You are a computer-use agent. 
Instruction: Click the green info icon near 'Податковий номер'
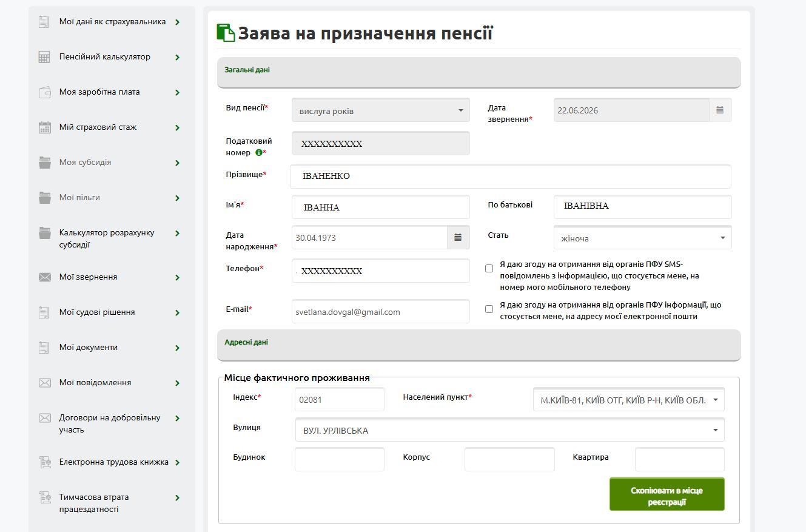[x=259, y=153]
